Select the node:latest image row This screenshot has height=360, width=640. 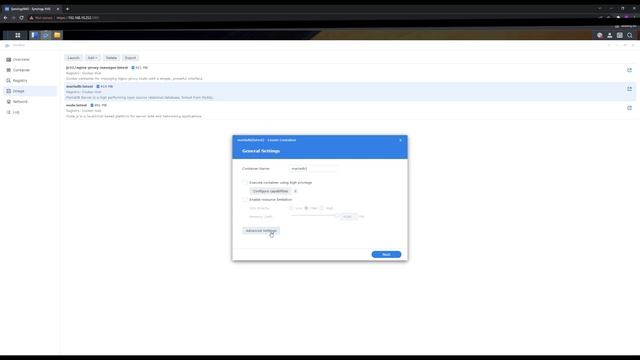350,110
